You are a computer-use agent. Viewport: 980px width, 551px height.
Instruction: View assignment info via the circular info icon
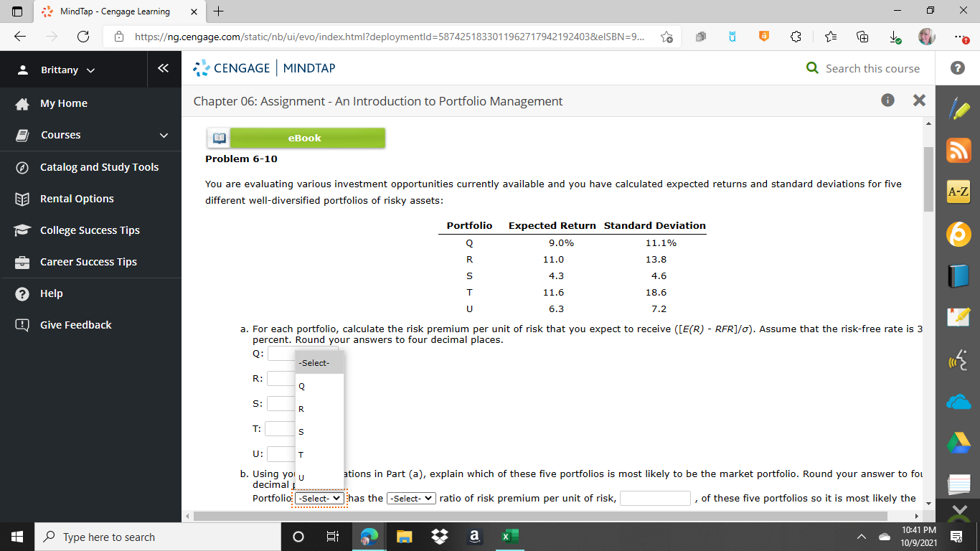click(x=887, y=100)
